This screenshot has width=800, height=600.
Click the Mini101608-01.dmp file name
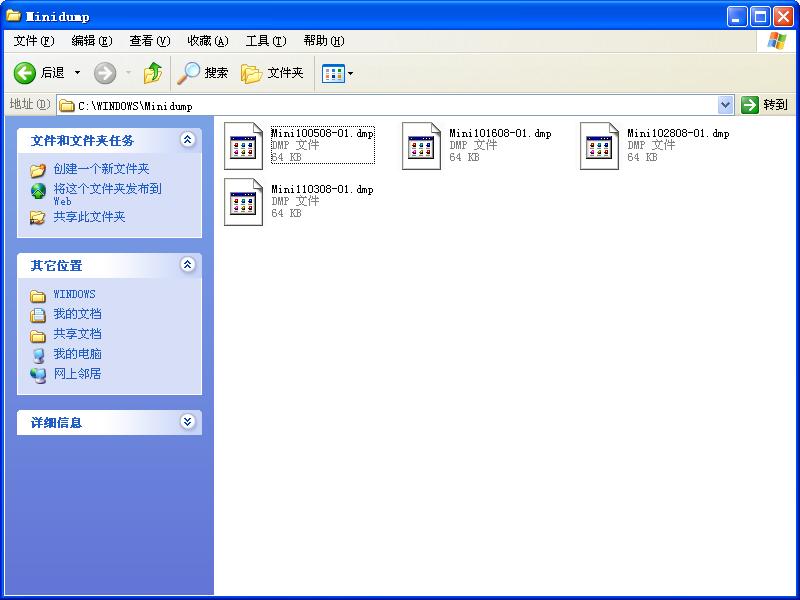click(501, 133)
